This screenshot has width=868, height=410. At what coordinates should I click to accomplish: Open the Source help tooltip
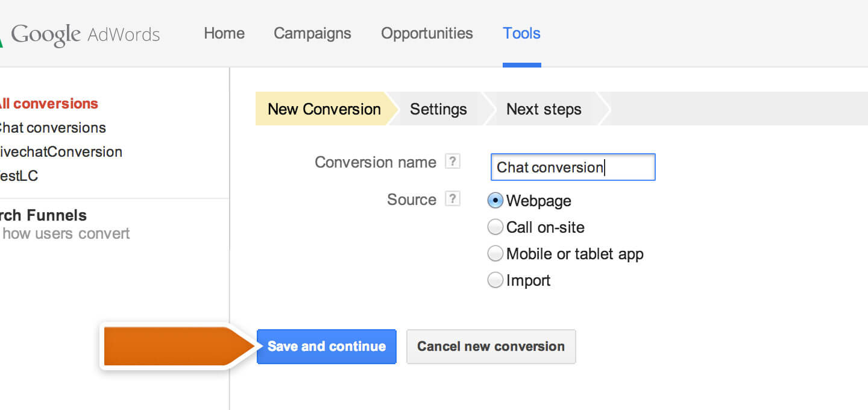pyautogui.click(x=453, y=198)
